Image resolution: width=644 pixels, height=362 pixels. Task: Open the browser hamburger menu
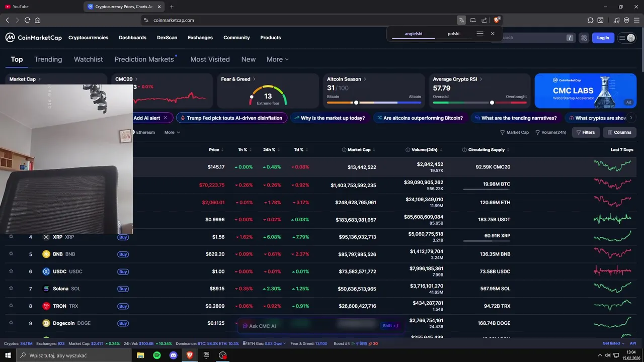[x=636, y=20]
